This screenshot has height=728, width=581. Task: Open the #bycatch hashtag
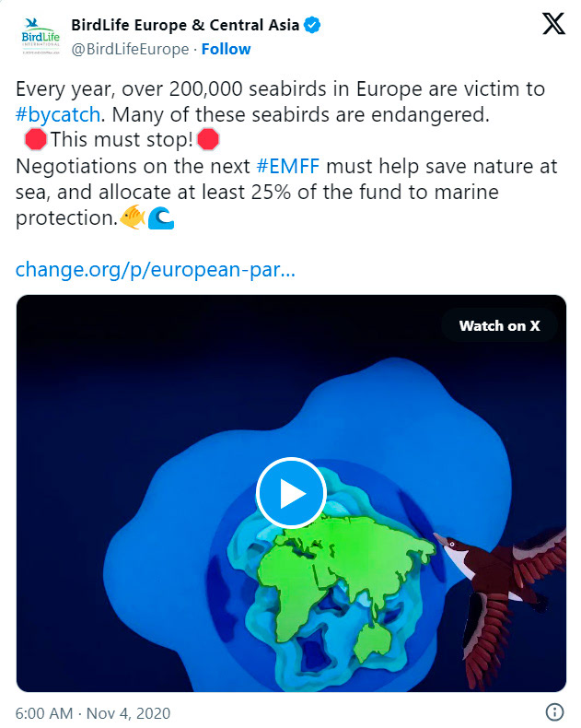(58, 114)
